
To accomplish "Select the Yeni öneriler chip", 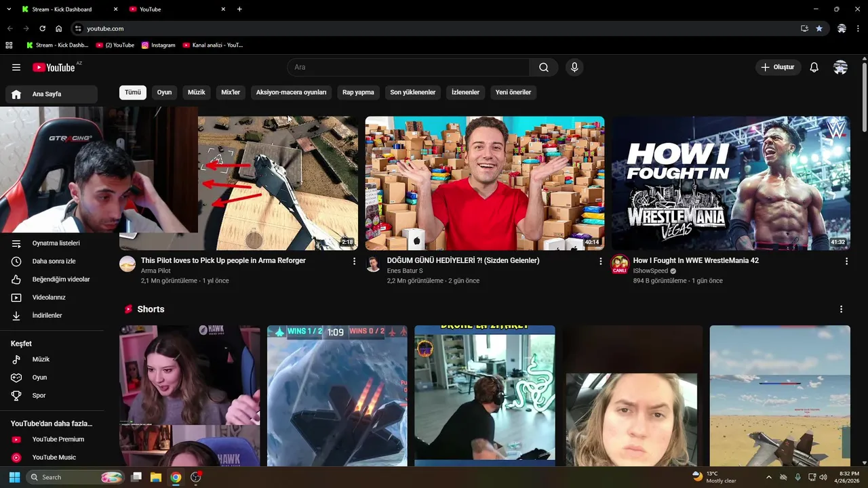I will (x=513, y=92).
